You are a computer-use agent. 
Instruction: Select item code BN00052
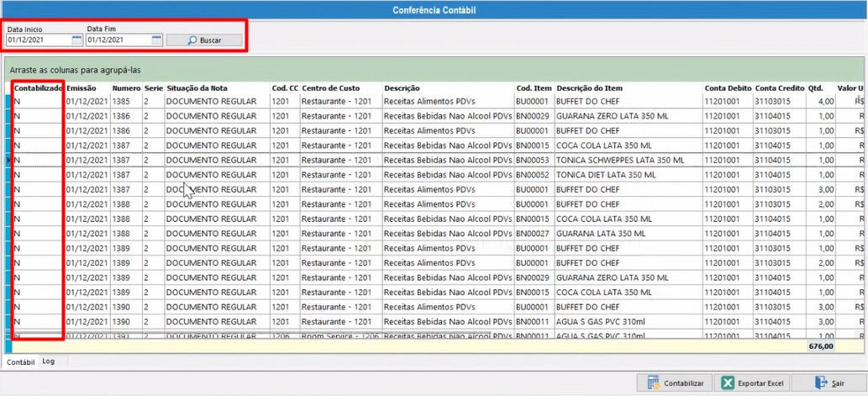tap(534, 175)
